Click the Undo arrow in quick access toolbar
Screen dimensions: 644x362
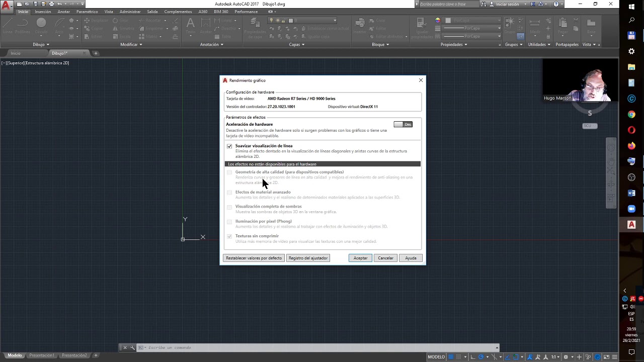pyautogui.click(x=59, y=4)
